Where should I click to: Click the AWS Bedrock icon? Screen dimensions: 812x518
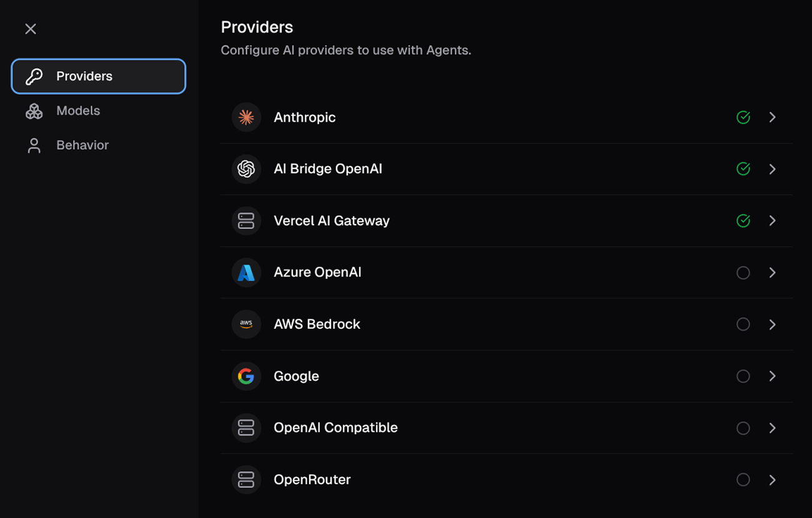[246, 324]
